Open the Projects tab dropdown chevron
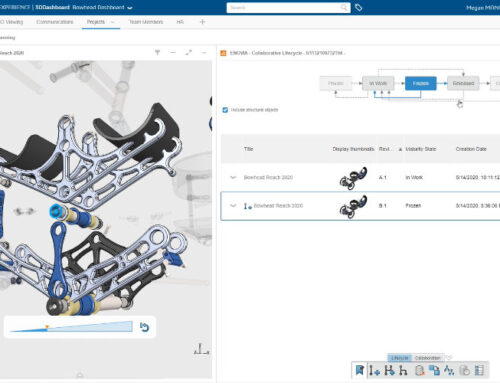Viewport: 500px width, 383px height. (x=113, y=22)
